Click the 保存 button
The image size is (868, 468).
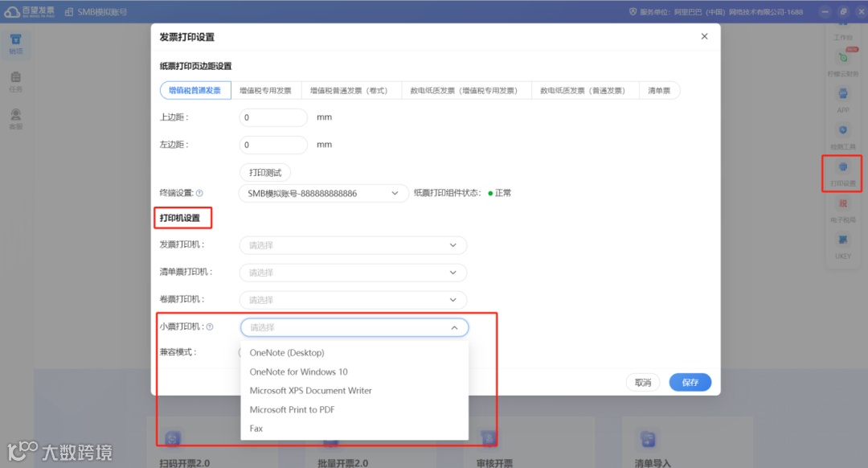(690, 382)
